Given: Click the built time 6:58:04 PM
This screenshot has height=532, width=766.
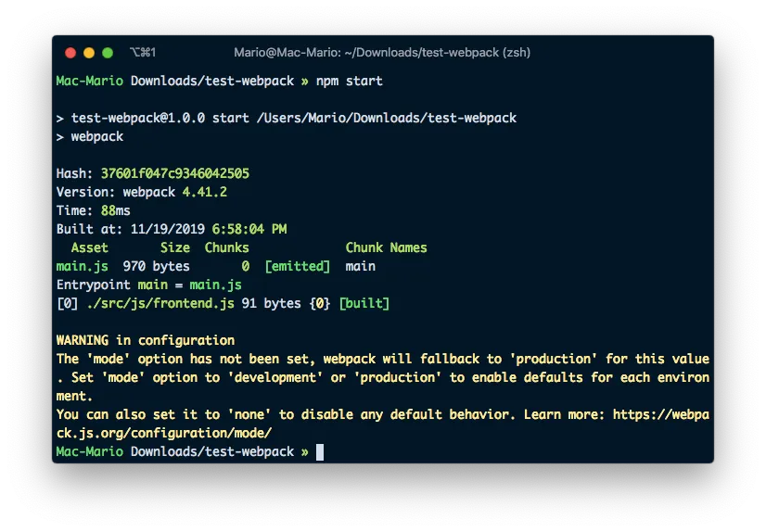Looking at the screenshot, I should click(249, 229).
